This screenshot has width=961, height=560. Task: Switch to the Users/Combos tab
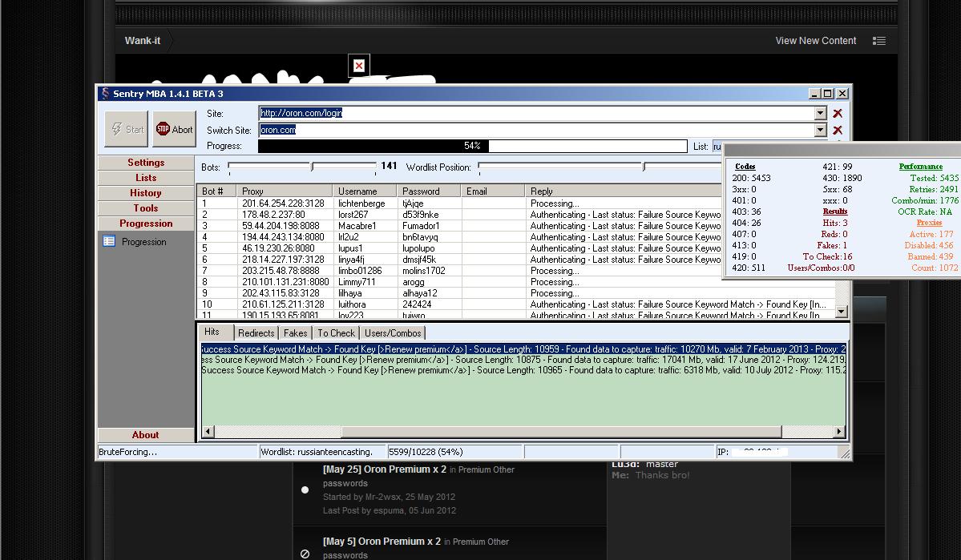(392, 333)
